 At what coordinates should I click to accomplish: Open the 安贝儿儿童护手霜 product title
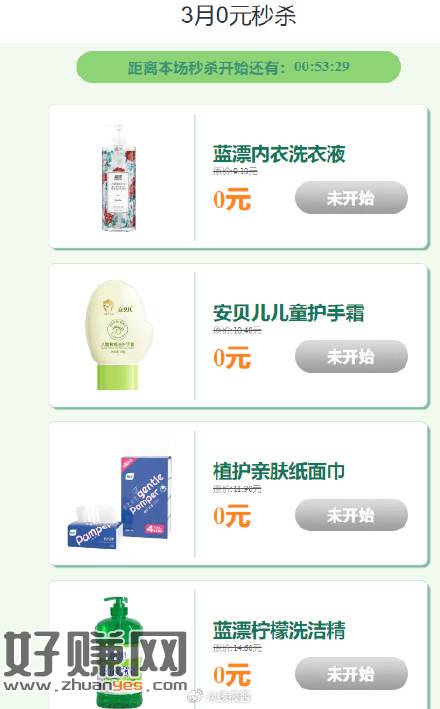289,313
